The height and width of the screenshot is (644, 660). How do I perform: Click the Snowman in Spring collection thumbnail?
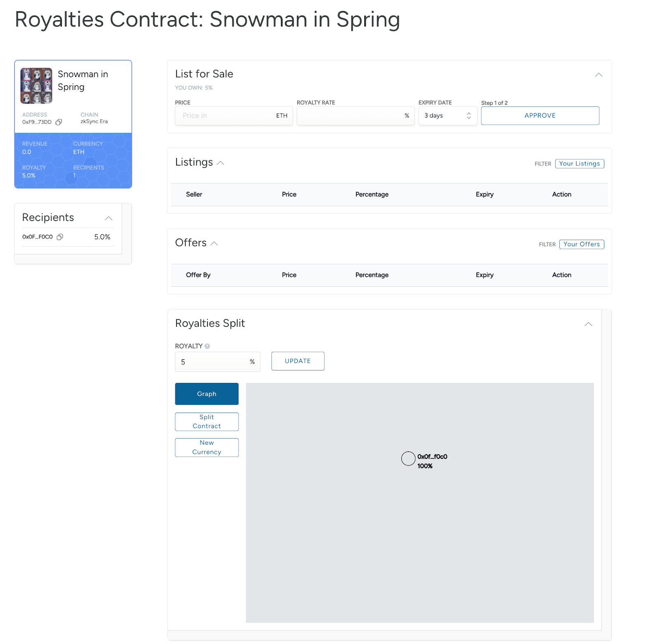36,86
